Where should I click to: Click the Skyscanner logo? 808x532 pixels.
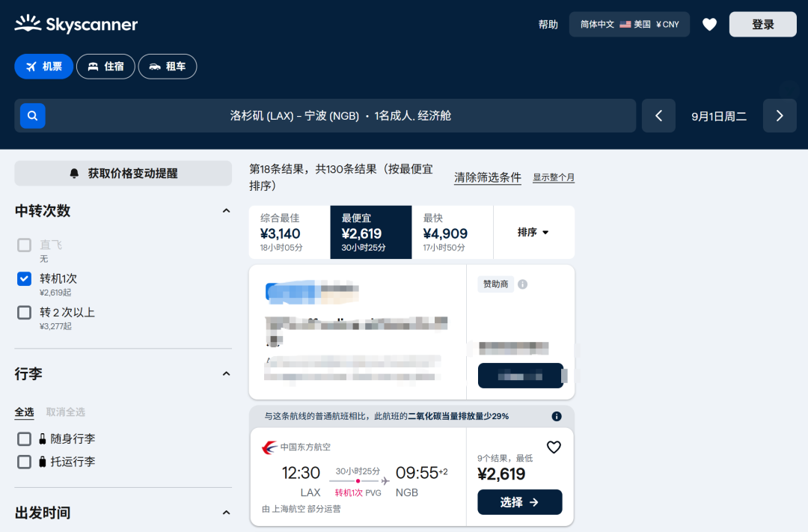click(x=76, y=24)
